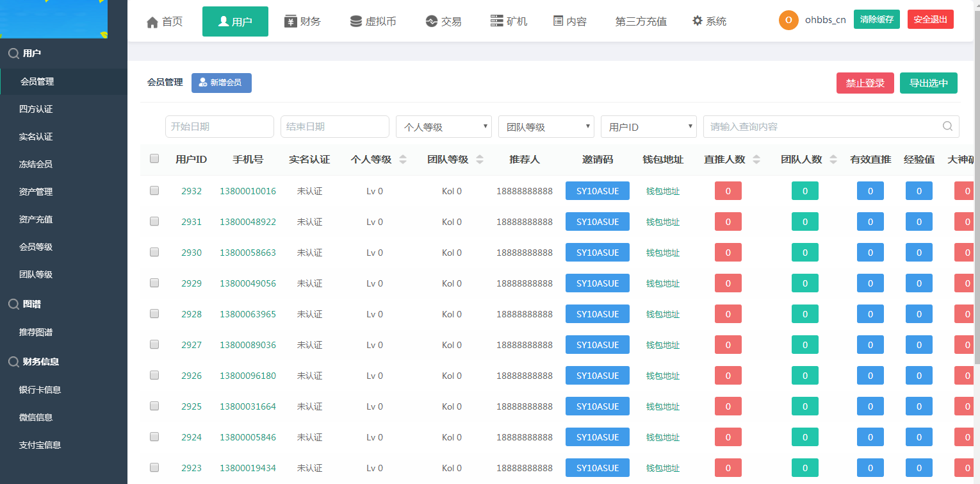This screenshot has width=980, height=484.
Task: Click the home icon in top navigation
Action: (152, 22)
